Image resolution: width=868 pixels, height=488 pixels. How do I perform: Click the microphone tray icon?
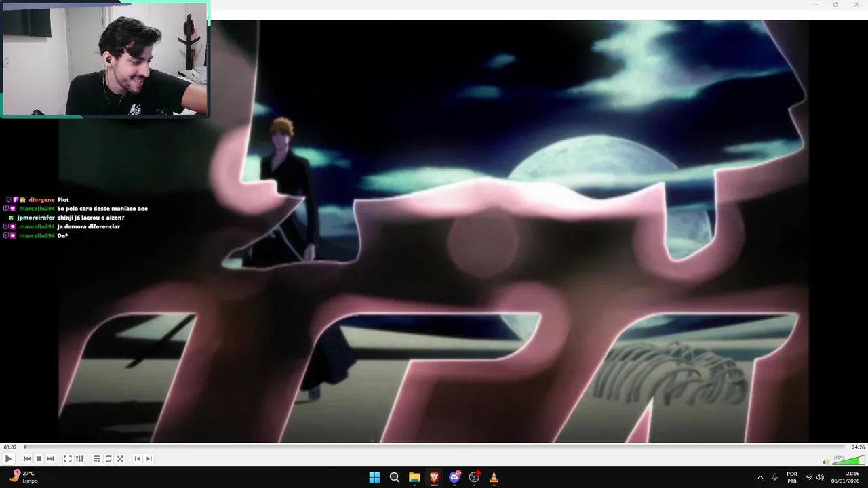[x=774, y=477]
